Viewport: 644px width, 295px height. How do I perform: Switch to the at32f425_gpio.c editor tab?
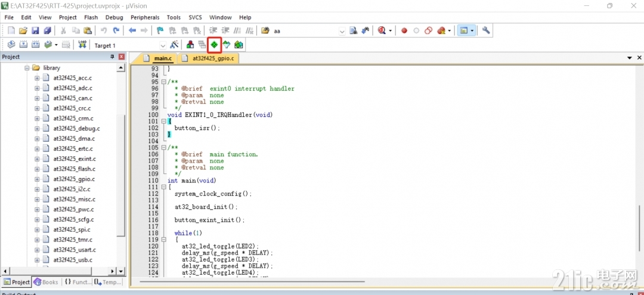(x=209, y=58)
